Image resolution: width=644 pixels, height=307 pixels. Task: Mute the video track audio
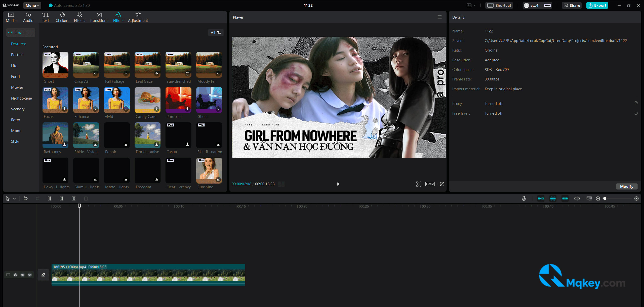(30, 275)
